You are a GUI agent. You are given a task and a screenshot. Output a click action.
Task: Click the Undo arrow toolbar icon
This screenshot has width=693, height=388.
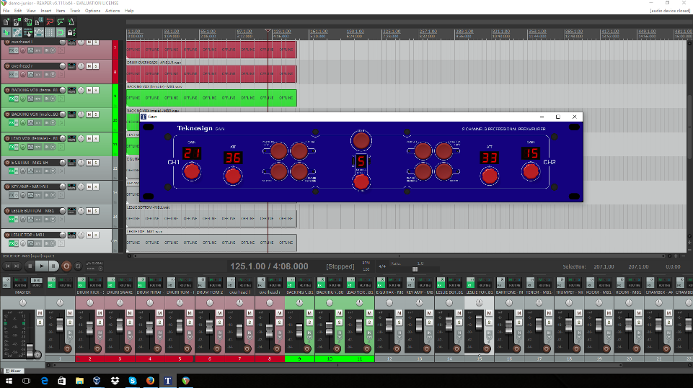50,22
